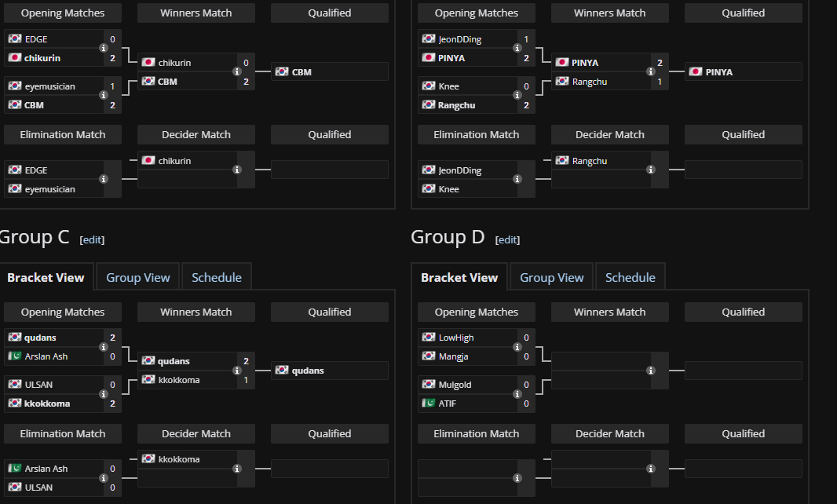Open info icon for chikurin vs CBM
This screenshot has height=504, width=837.
[x=237, y=71]
